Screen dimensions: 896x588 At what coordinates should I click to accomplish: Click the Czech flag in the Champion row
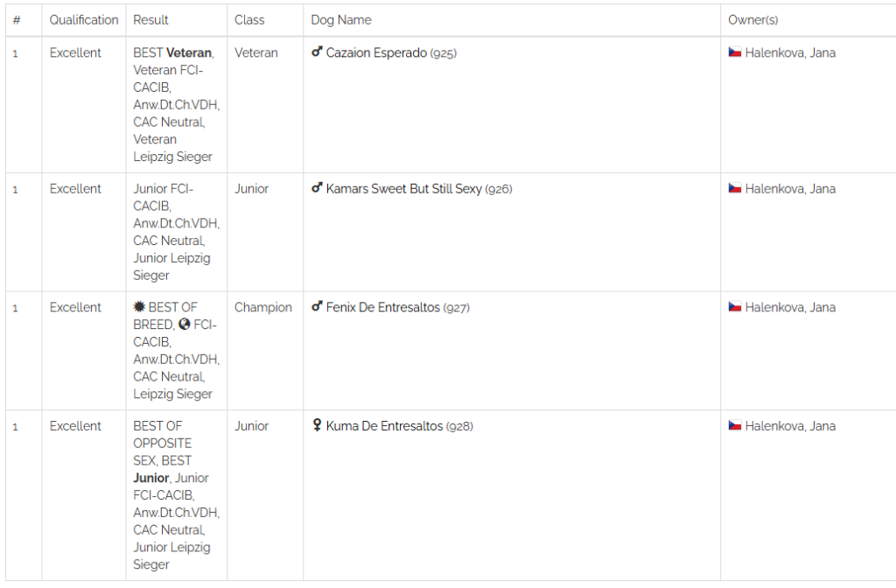[735, 307]
